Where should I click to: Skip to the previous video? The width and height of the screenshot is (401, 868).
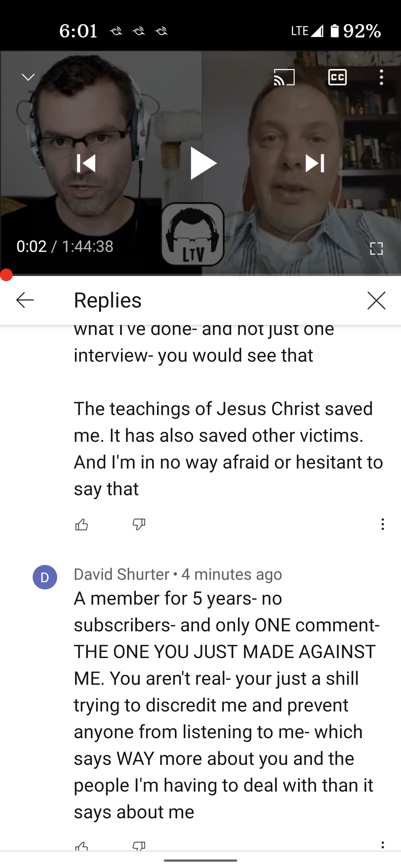click(86, 163)
